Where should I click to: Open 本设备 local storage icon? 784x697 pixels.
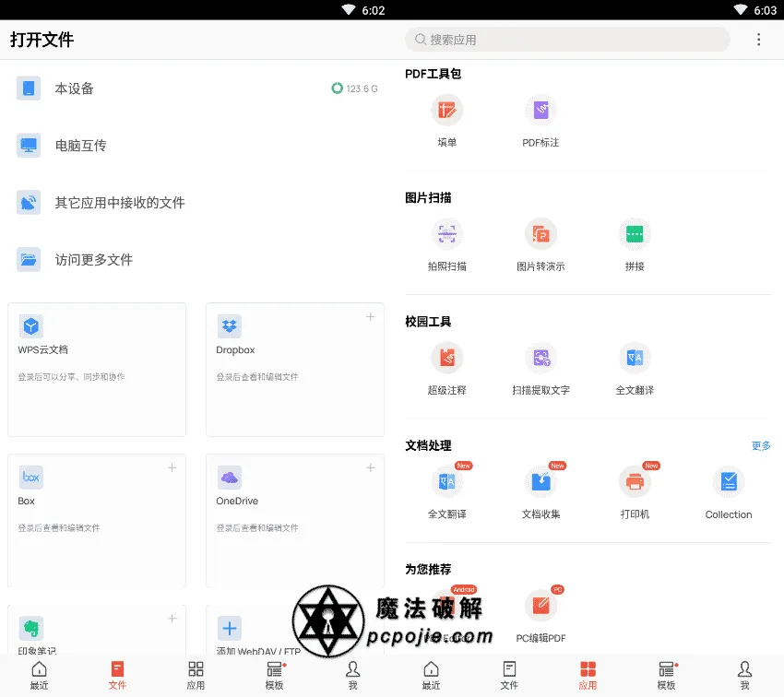click(29, 89)
